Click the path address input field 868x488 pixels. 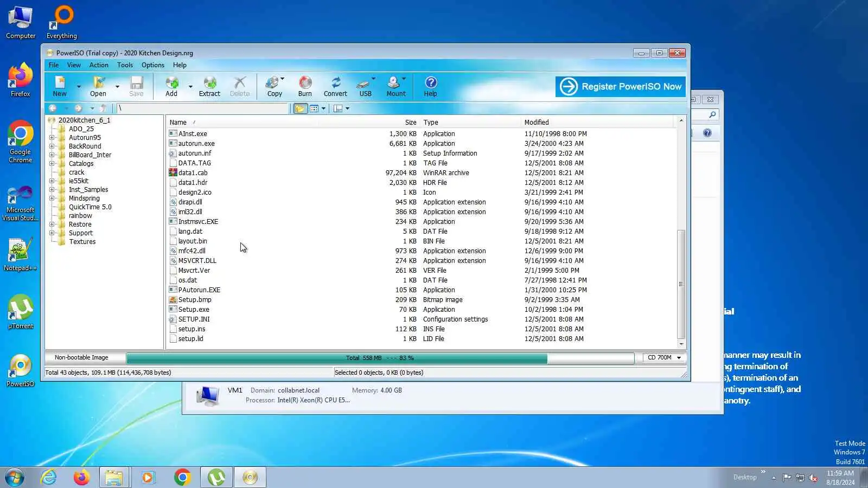tap(203, 108)
